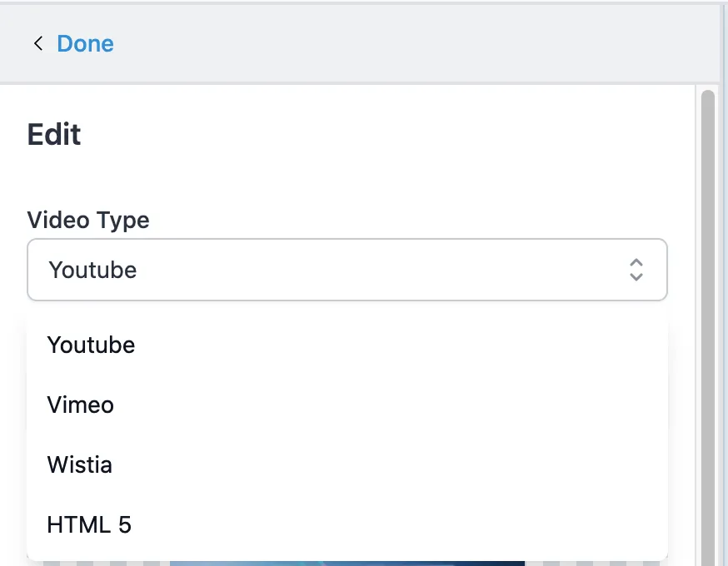Click the Video Type field label

(x=88, y=220)
